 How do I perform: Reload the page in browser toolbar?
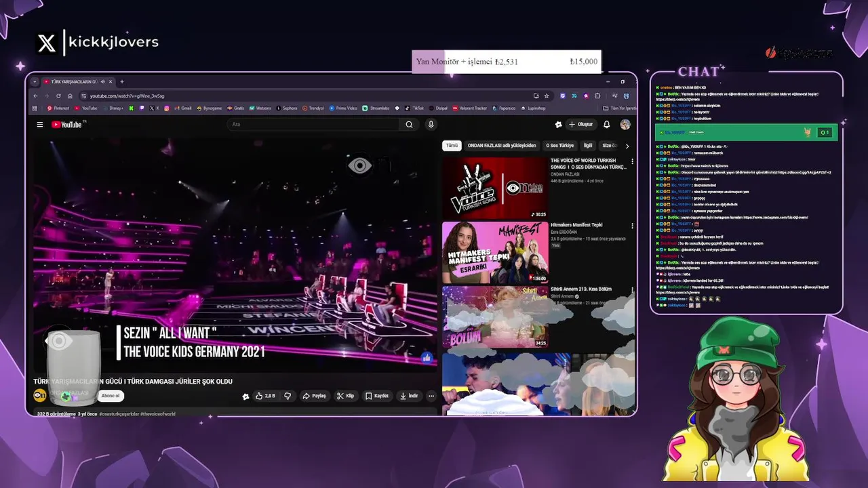tap(58, 96)
